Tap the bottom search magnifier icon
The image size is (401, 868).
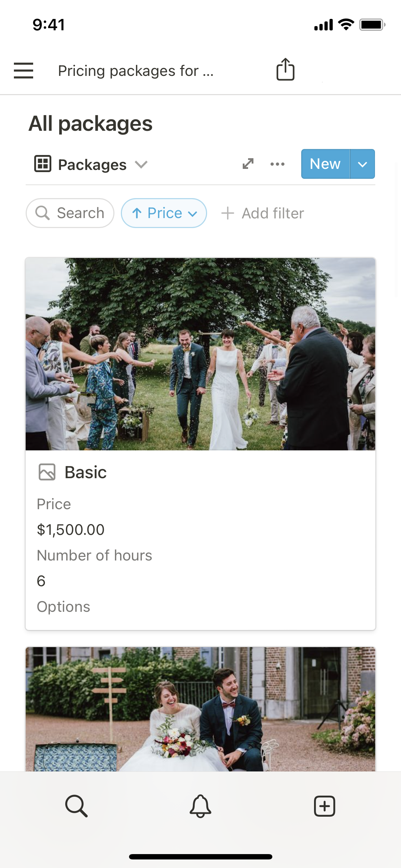coord(76,806)
